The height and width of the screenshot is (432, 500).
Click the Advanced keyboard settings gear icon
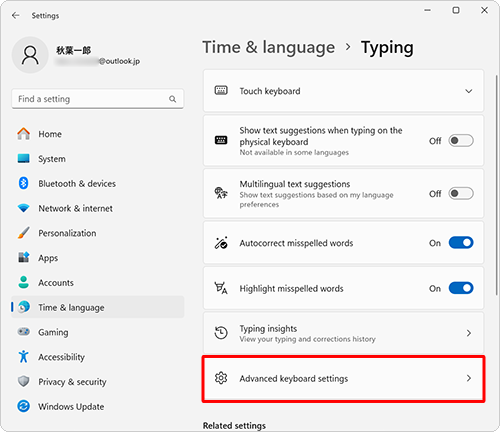coord(221,378)
